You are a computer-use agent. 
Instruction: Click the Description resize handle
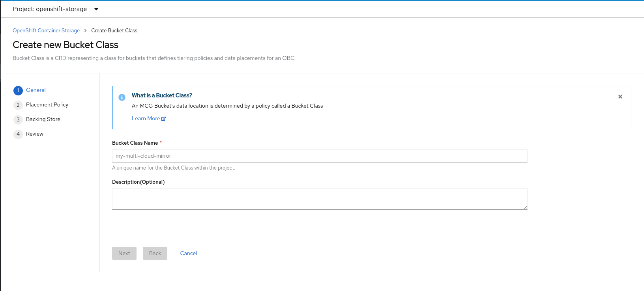pos(525,207)
